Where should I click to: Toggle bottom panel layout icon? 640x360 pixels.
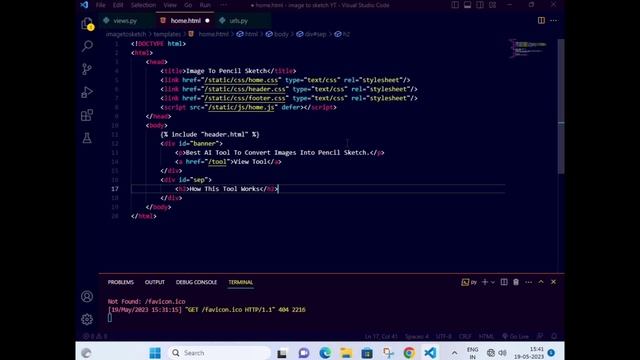click(467, 5)
